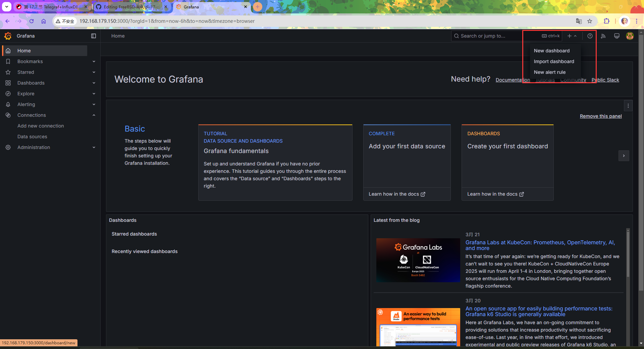This screenshot has height=349, width=644.
Task: Click the next arrow in setup cards
Action: pos(624,156)
